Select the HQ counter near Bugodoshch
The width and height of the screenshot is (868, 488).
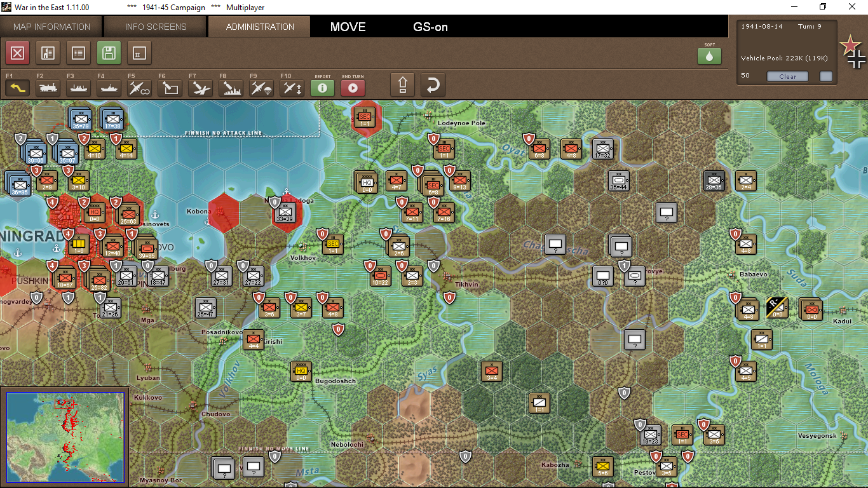[301, 371]
